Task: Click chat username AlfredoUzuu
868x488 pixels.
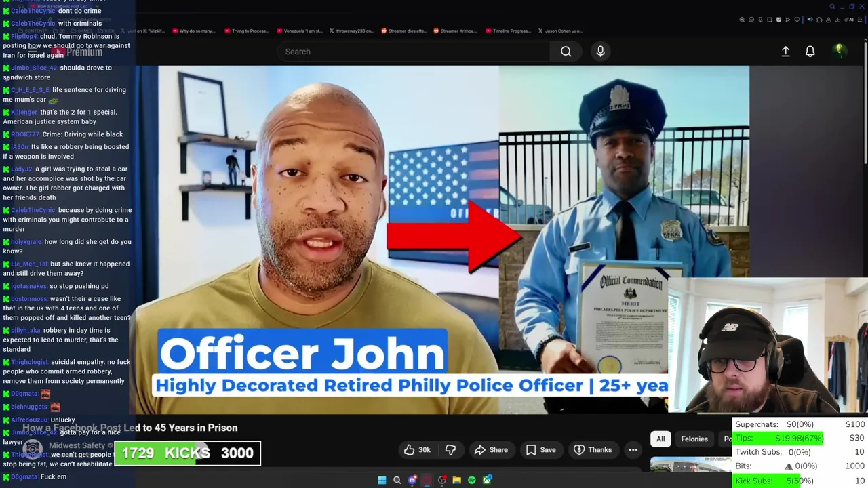Action: point(29,420)
